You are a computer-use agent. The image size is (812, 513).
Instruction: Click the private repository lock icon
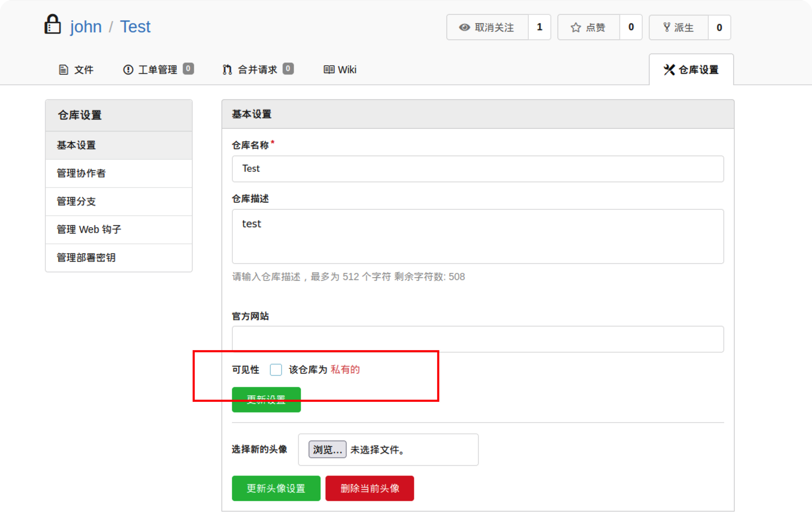pos(53,25)
